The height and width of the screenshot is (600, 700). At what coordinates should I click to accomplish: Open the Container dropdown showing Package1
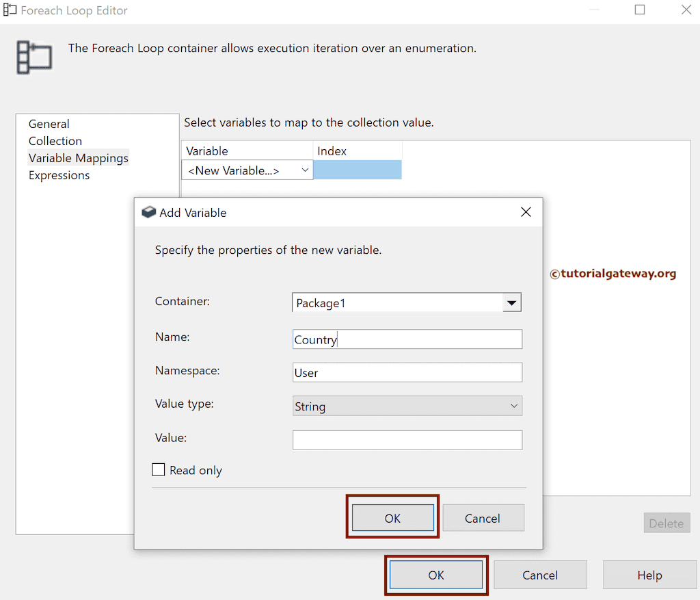click(512, 302)
